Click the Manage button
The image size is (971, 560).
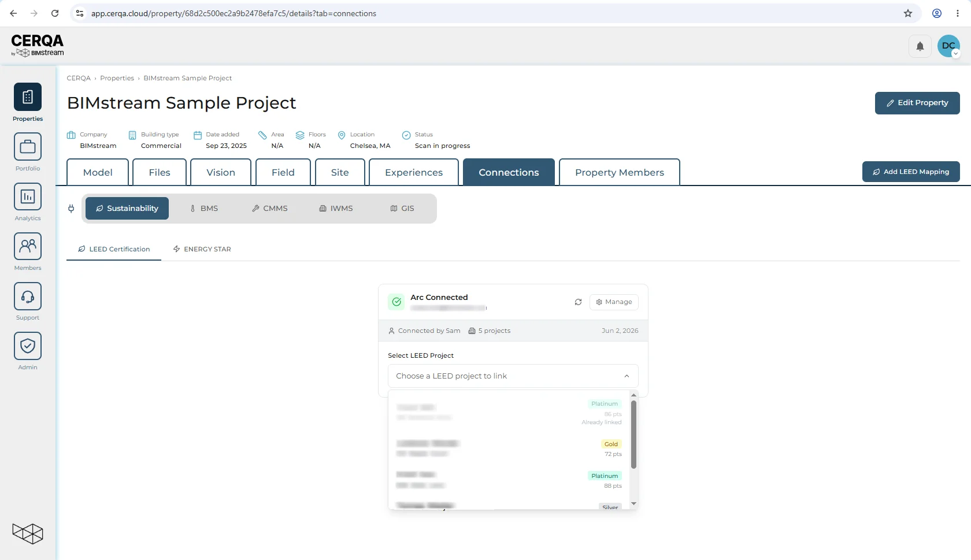[614, 302]
